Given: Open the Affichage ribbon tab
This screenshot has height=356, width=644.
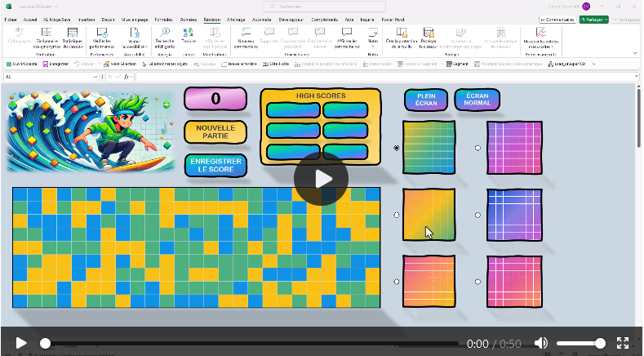Looking at the screenshot, I should 235,19.
